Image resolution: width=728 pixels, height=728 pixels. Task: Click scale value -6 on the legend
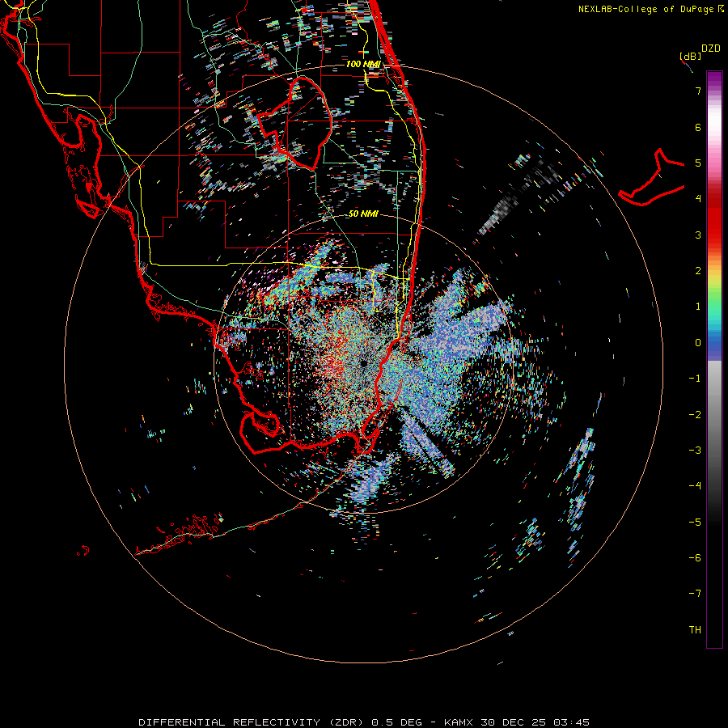[x=695, y=558]
